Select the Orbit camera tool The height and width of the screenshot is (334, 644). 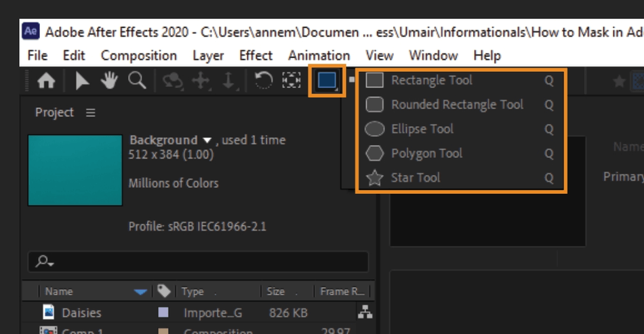point(172,81)
